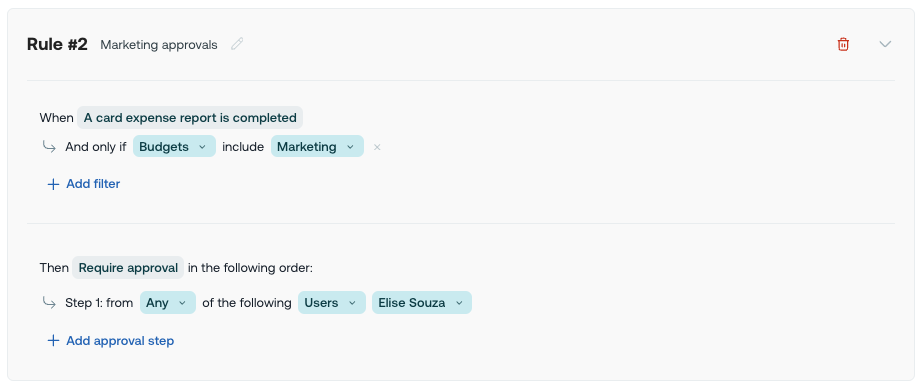Click the 'Require approval' action chip
Viewport: 922px width, 388px height.
(128, 267)
